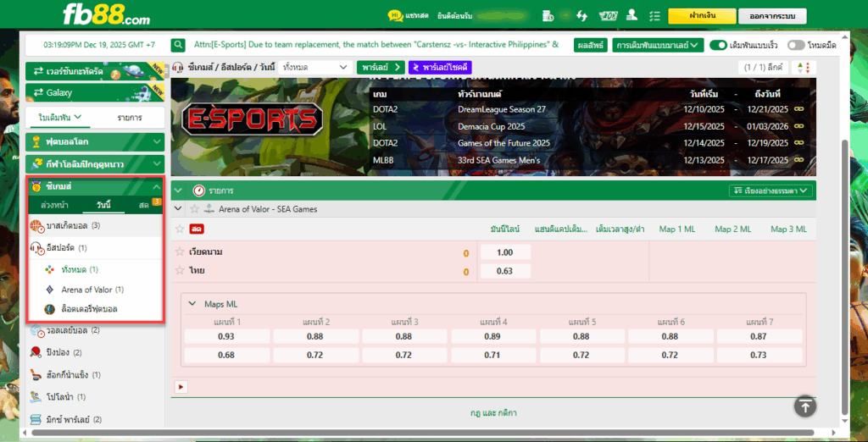The width and height of the screenshot is (868, 442).
Task: Toggle the เดิมพันแบบเร็ว quick bet switch
Action: [718, 45]
